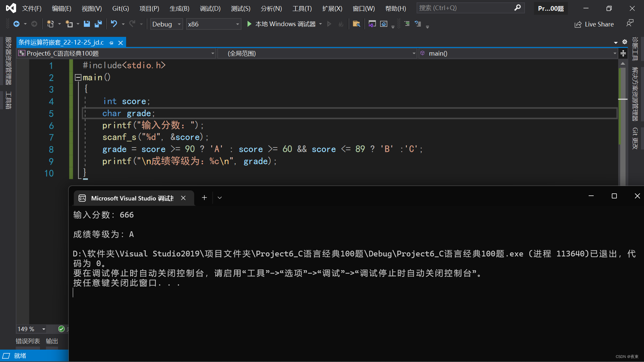Open the x86 platform dropdown
This screenshot has height=362, width=644.
pyautogui.click(x=237, y=24)
